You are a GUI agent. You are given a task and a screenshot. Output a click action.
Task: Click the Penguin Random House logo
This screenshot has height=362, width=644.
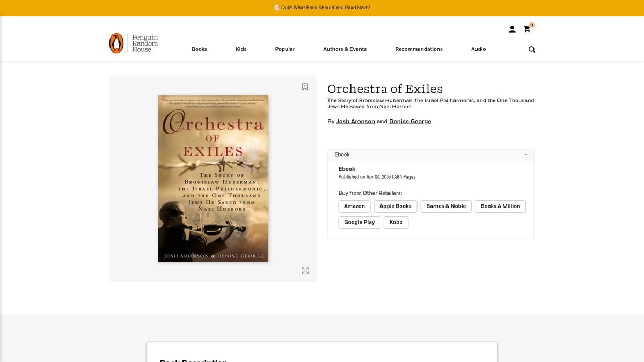[134, 43]
